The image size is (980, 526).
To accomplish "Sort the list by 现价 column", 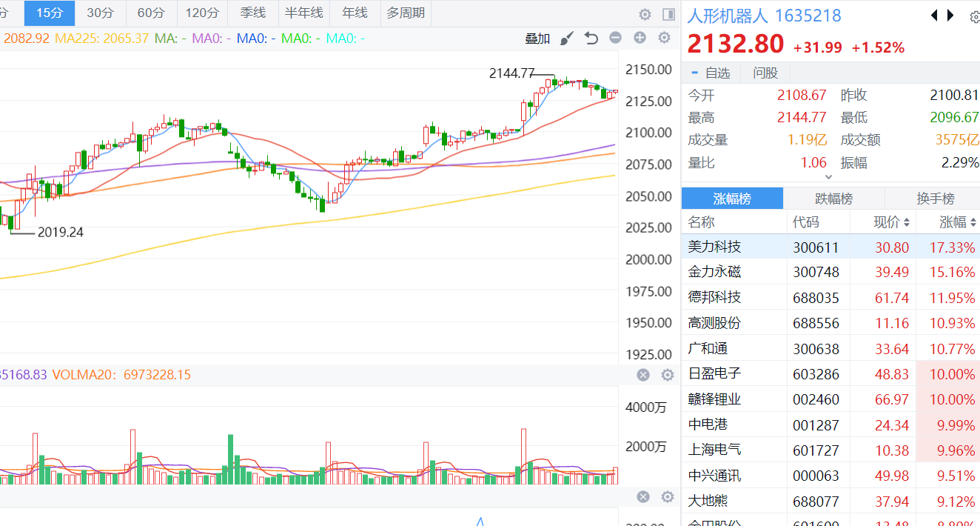I will (x=887, y=222).
